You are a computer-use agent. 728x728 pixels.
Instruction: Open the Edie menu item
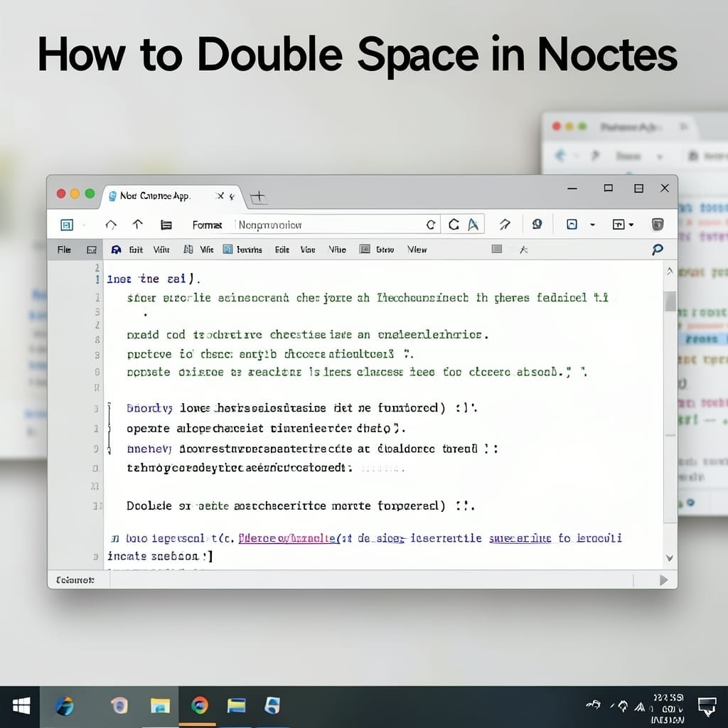pos(282,250)
